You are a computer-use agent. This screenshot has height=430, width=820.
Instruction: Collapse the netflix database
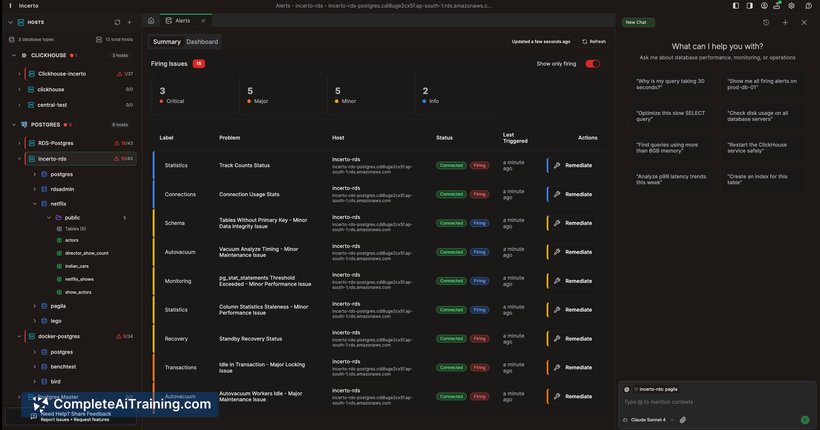point(35,203)
